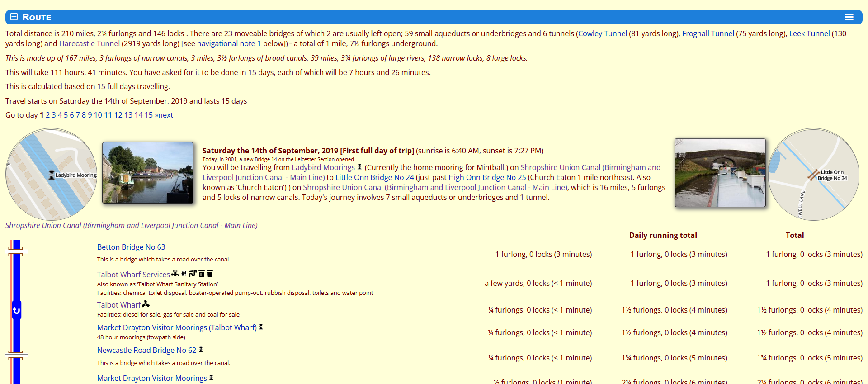Open the Route hamburger menu

pyautogui.click(x=849, y=17)
